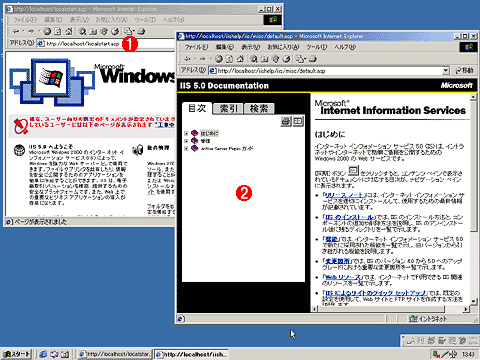The height and width of the screenshot is (360, 480).
Task: Open the リリース ノート link
Action: click(x=345, y=195)
